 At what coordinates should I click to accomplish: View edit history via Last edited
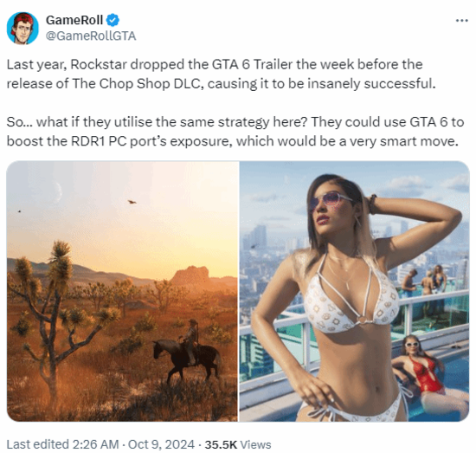(x=37, y=444)
